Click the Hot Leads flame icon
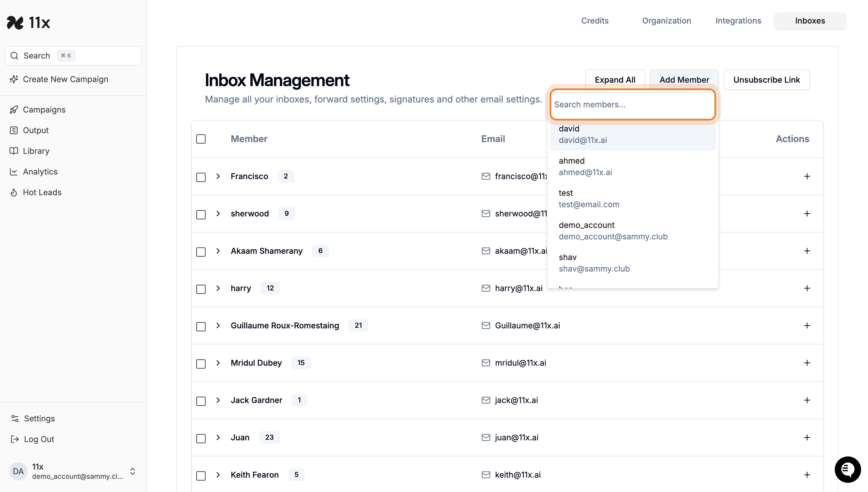 (14, 192)
